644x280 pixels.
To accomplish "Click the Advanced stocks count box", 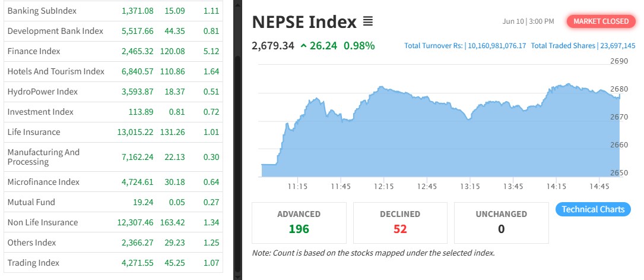I will (299, 222).
